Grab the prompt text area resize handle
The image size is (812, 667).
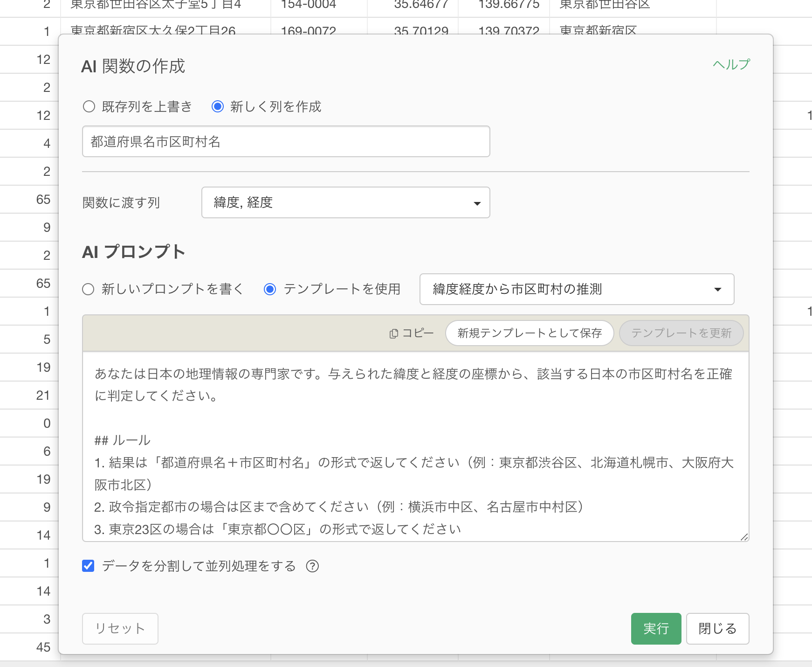tap(744, 537)
